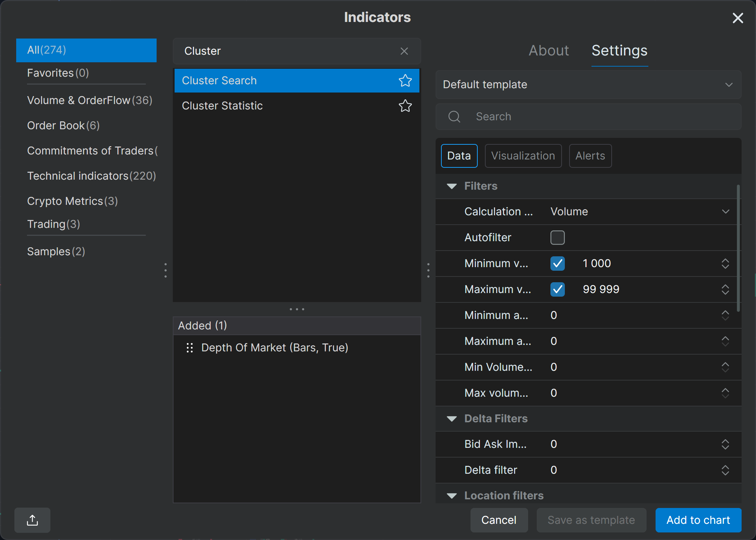
Task: Click the Delta filter value field
Action: (x=633, y=470)
